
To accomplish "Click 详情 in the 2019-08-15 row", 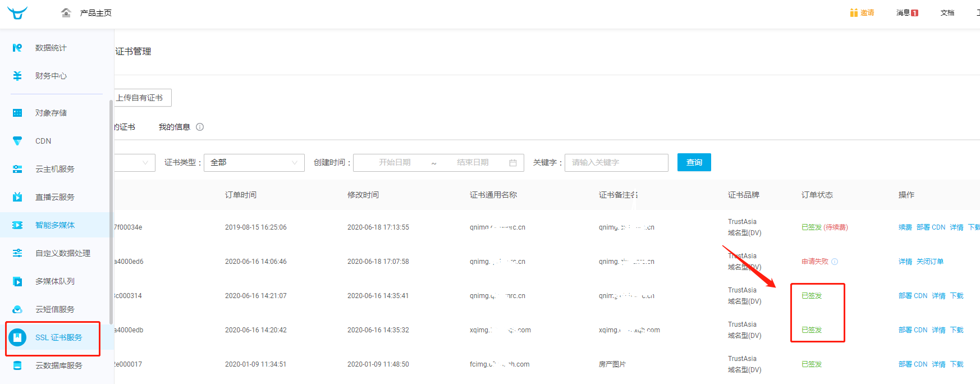I will click(956, 227).
